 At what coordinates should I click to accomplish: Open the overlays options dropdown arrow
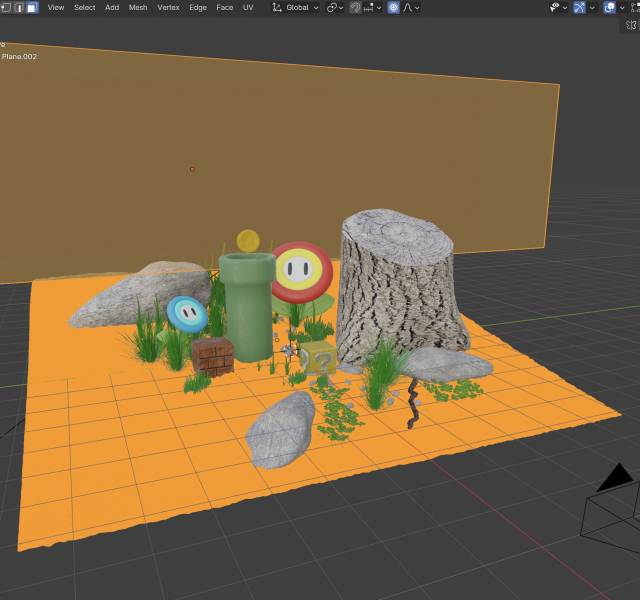(x=622, y=7)
